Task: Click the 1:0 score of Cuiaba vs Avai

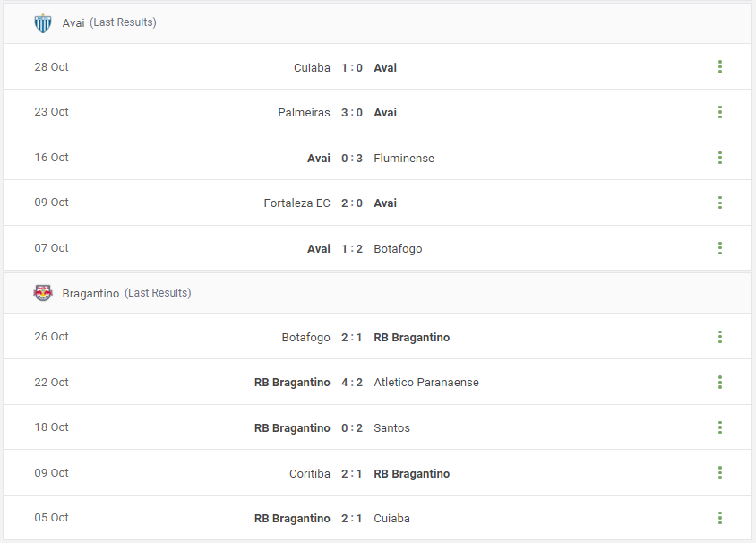Action: [352, 68]
